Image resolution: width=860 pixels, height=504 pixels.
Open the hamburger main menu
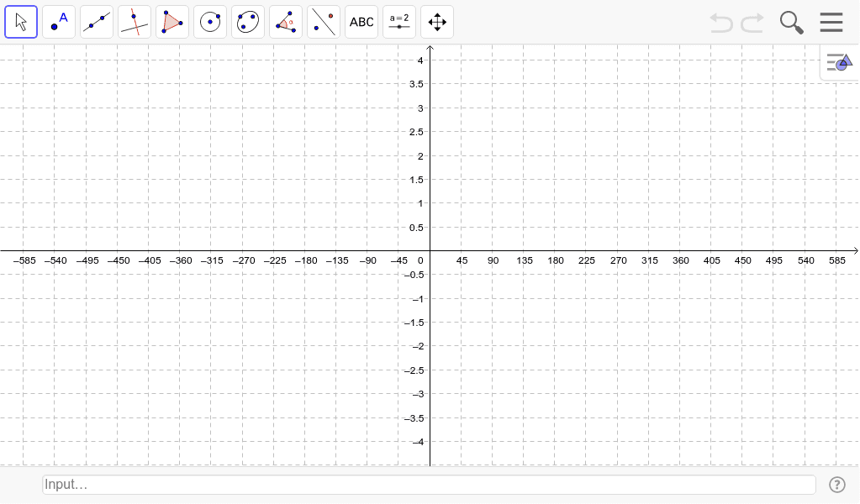pos(831,23)
